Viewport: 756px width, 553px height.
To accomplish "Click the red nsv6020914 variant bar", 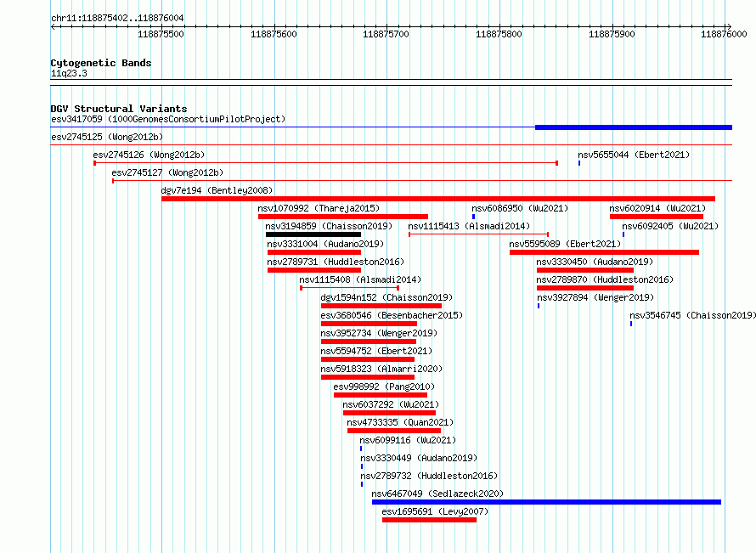I will pos(657,217).
